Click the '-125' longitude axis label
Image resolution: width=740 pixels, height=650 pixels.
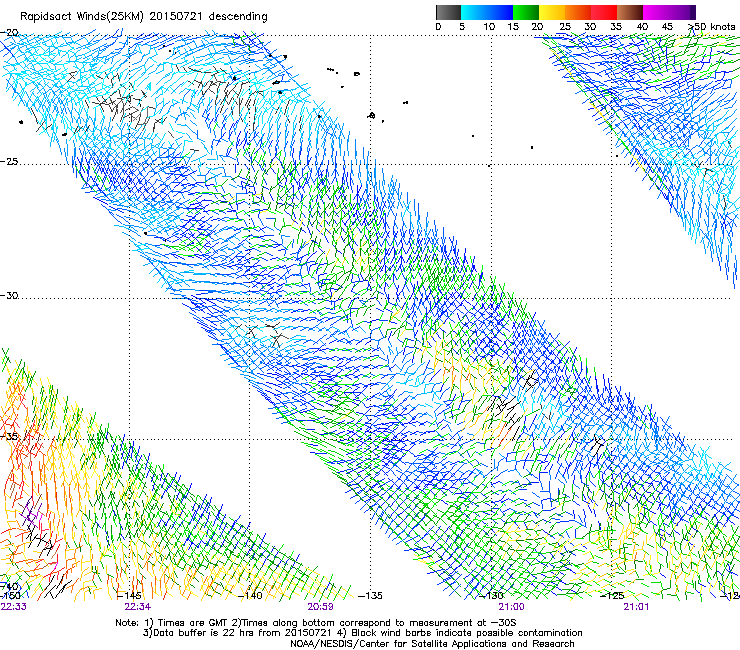(x=612, y=596)
